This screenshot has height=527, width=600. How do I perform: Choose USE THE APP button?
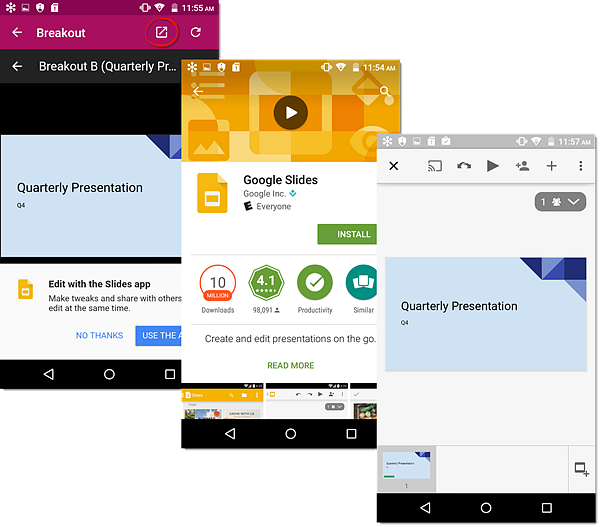point(158,336)
